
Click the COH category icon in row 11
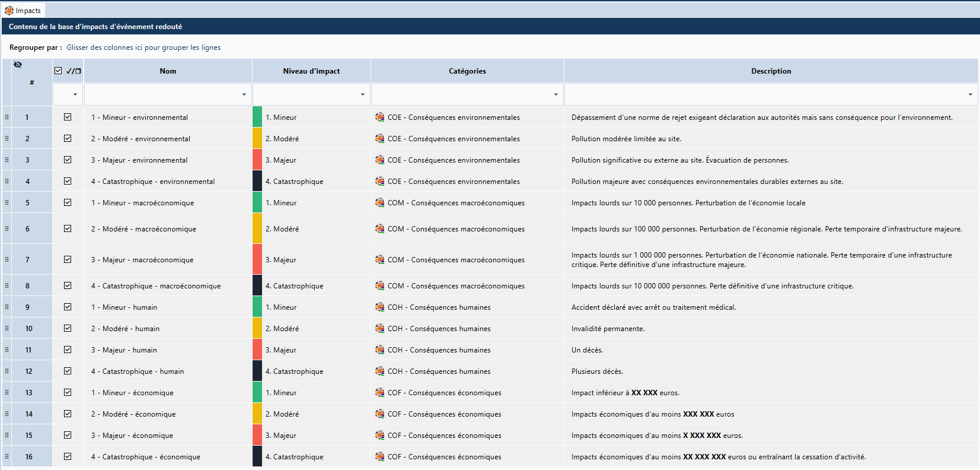(379, 350)
